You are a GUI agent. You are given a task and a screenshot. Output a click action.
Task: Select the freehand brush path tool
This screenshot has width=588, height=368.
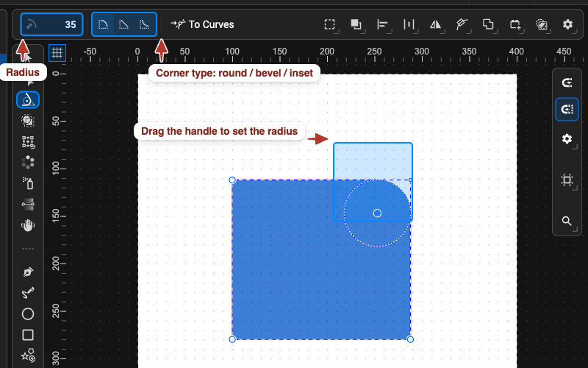point(28,293)
